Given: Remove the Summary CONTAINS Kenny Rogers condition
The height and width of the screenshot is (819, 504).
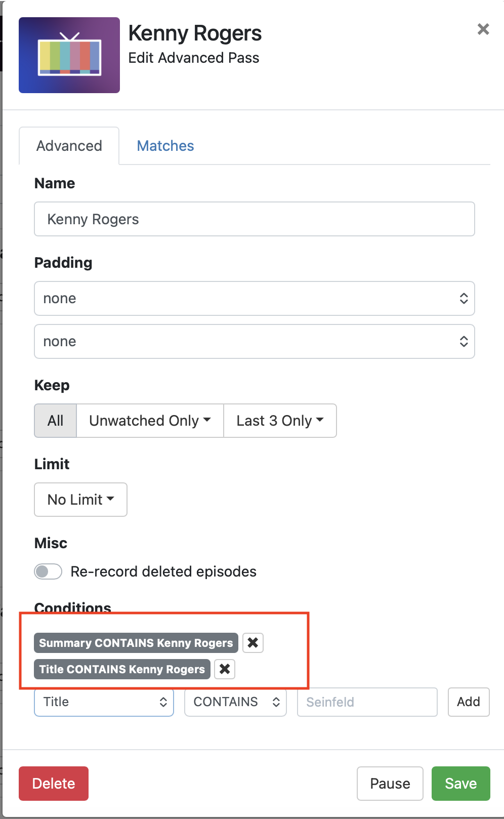Looking at the screenshot, I should [253, 643].
